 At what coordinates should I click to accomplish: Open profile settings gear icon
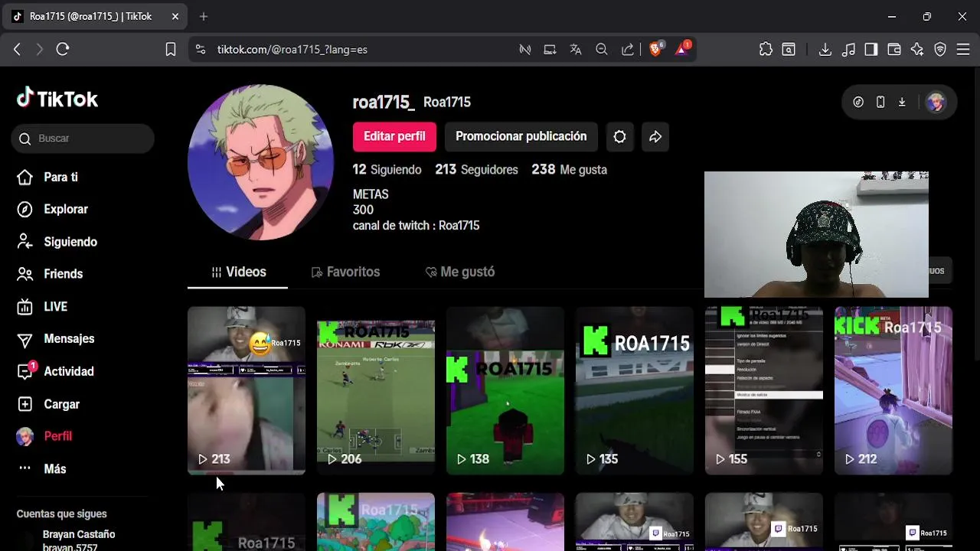click(619, 136)
